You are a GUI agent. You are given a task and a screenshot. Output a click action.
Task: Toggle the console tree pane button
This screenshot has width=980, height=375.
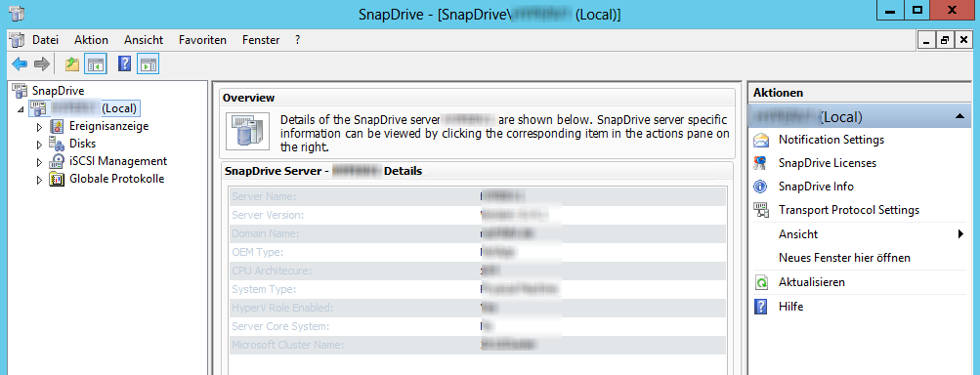[x=96, y=63]
